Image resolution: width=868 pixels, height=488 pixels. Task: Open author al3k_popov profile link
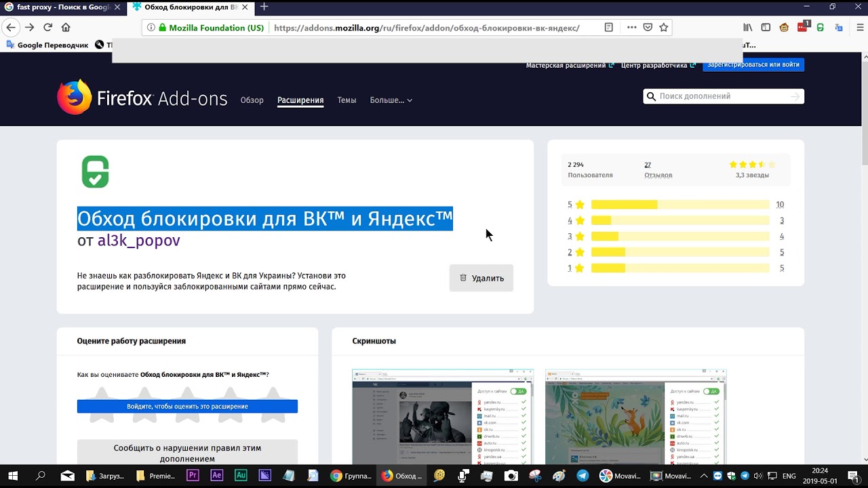click(138, 241)
